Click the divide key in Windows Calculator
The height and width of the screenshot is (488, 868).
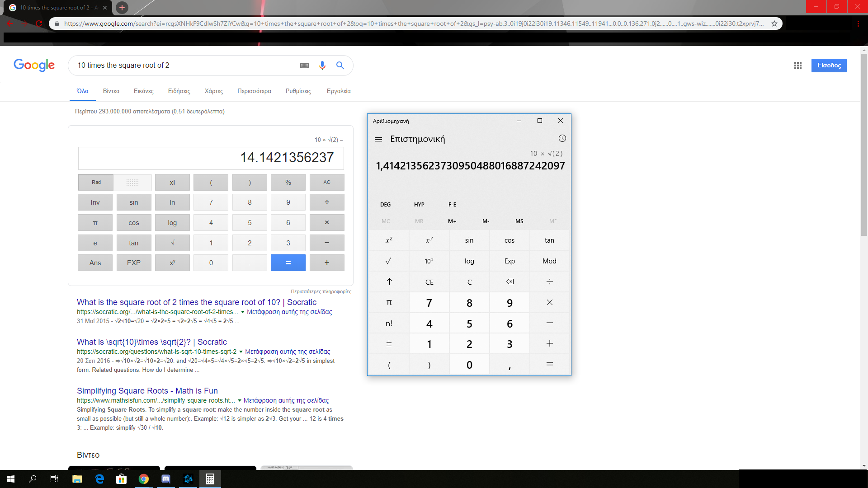coord(550,282)
